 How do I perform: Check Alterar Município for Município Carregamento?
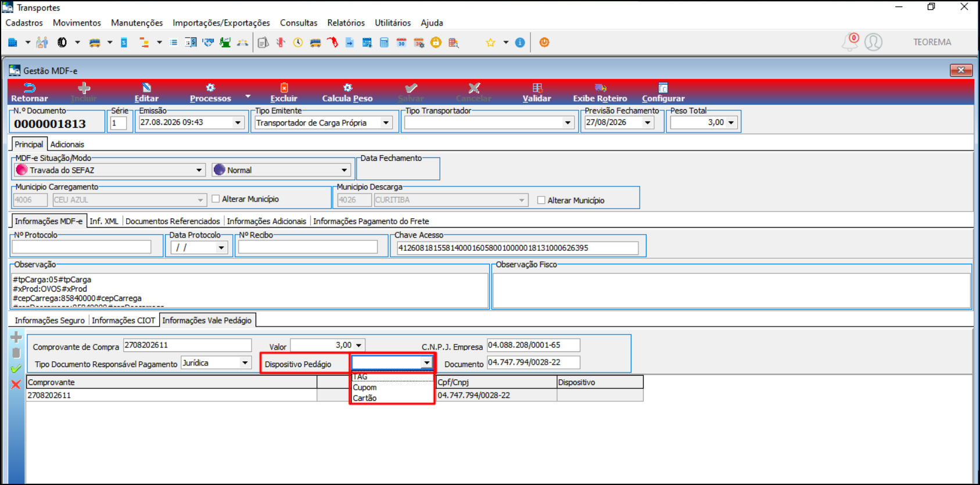216,199
